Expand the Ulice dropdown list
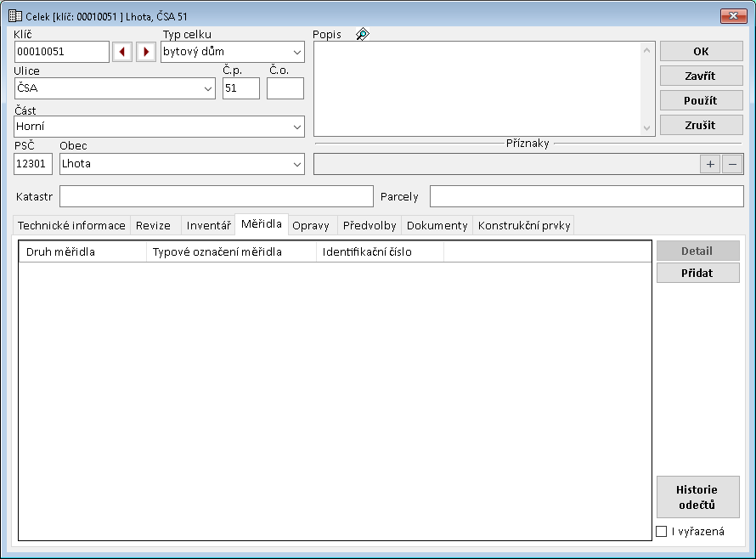The height and width of the screenshot is (559, 756). [x=208, y=88]
